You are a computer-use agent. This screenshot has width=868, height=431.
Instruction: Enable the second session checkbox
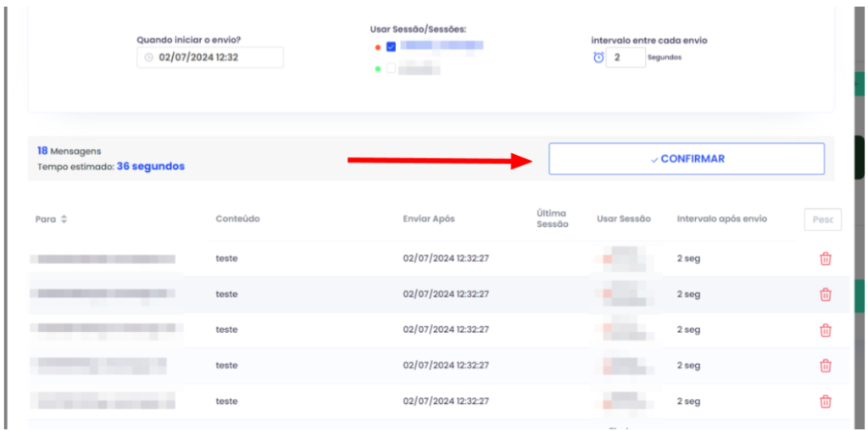(391, 69)
